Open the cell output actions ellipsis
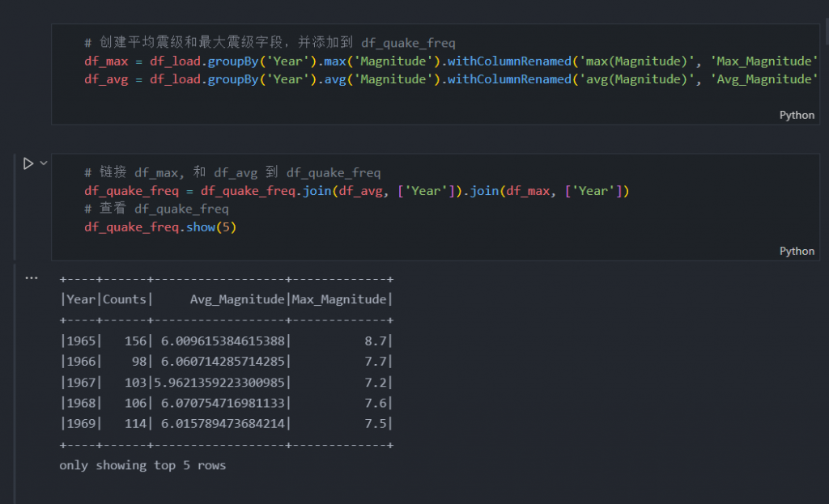829x504 pixels. [x=32, y=277]
